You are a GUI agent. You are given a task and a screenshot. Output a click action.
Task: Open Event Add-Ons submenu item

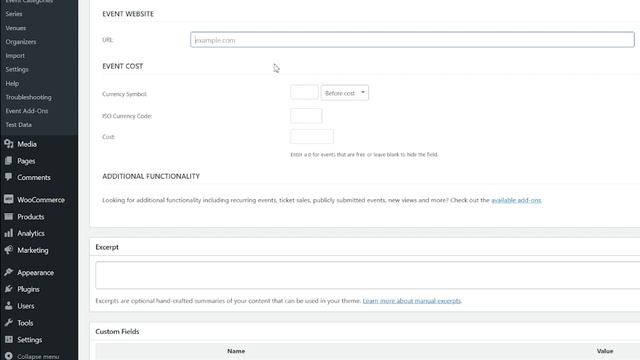click(x=27, y=111)
